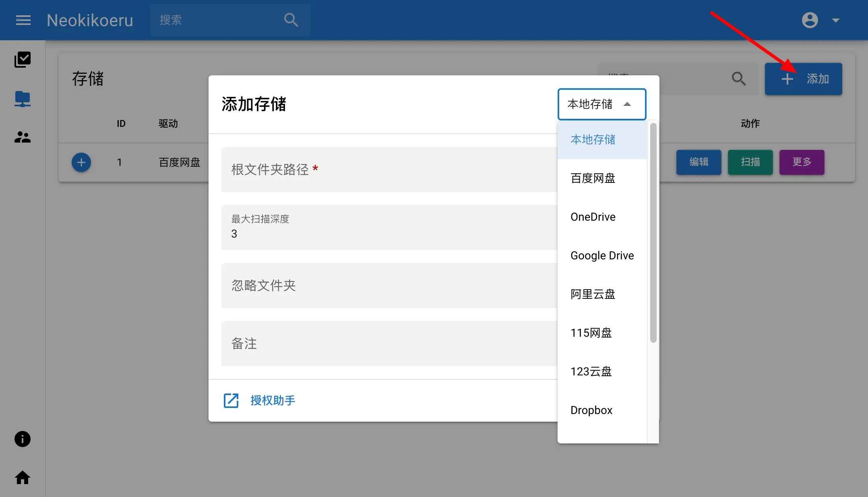Pick Dropbox from the driver list
The height and width of the screenshot is (497, 868).
(591, 410)
